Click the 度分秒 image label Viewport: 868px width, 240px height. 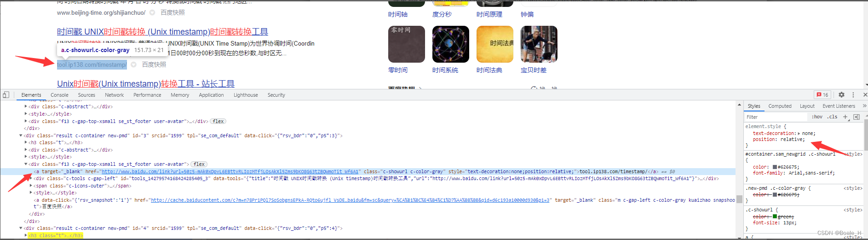[442, 14]
